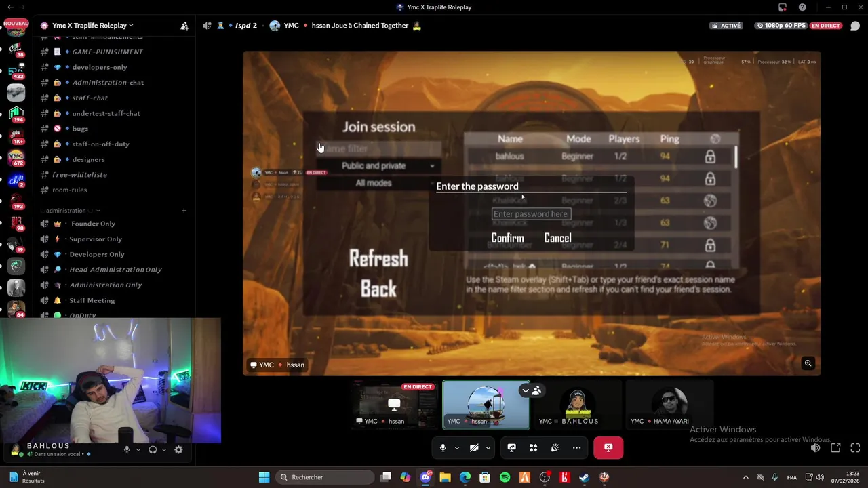Click the Enter password here field
Image resolution: width=868 pixels, height=488 pixels.
[x=531, y=214]
